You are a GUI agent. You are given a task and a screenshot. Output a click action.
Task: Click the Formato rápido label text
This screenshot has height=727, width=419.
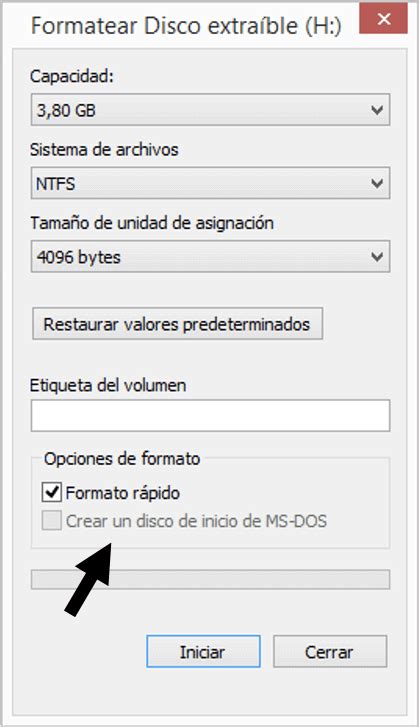pyautogui.click(x=122, y=493)
